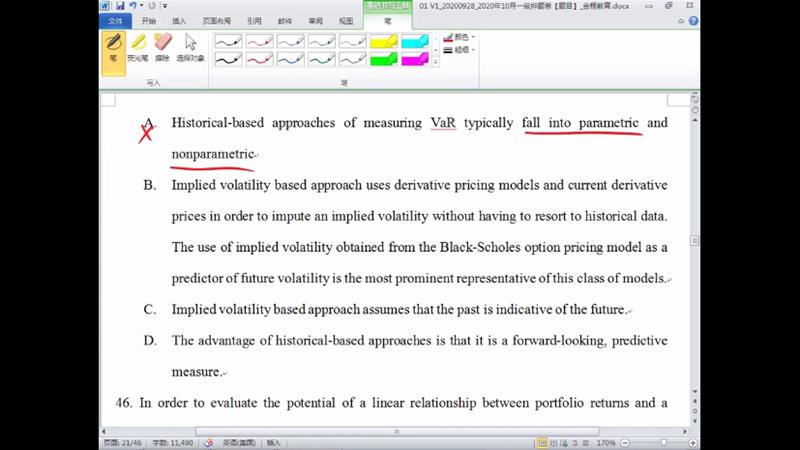Select the Highlighter (荧光笔) tool

click(138, 47)
